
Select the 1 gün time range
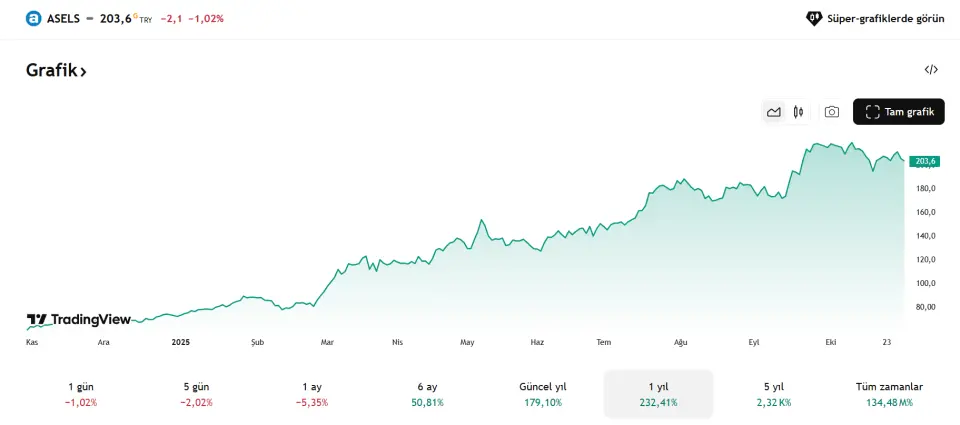[81, 394]
